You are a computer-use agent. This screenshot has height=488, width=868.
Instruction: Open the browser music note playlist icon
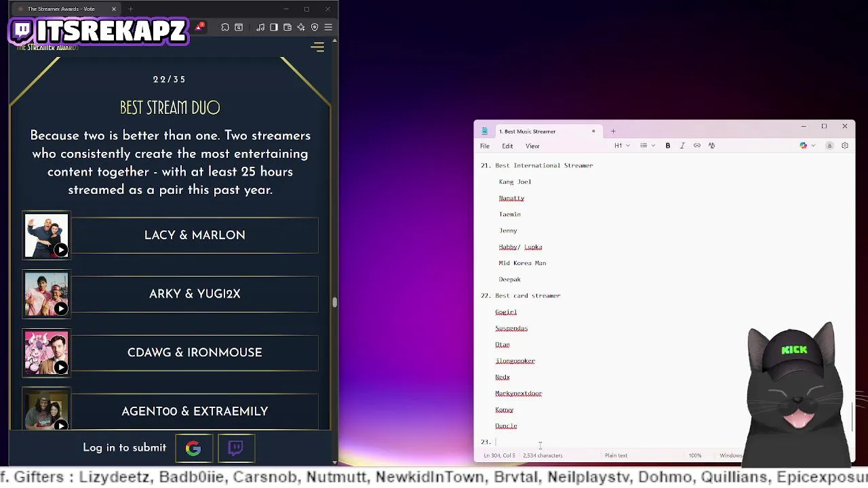tap(260, 27)
